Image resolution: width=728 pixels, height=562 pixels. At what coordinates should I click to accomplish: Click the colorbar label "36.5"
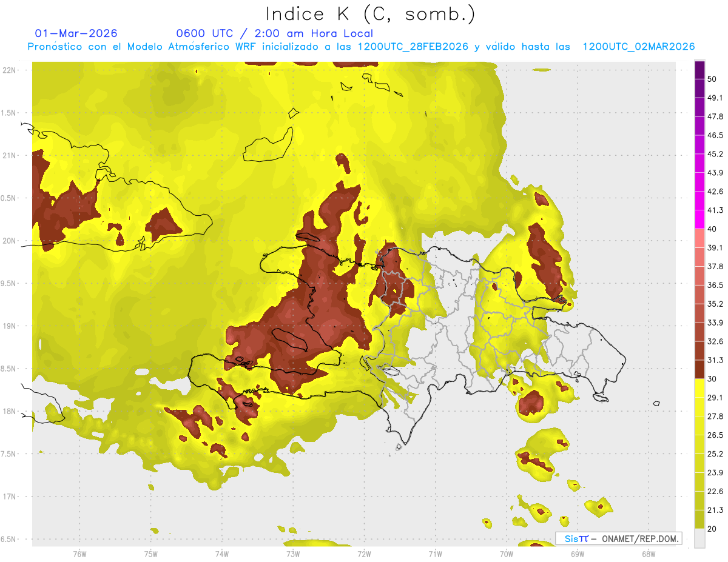[x=715, y=285]
